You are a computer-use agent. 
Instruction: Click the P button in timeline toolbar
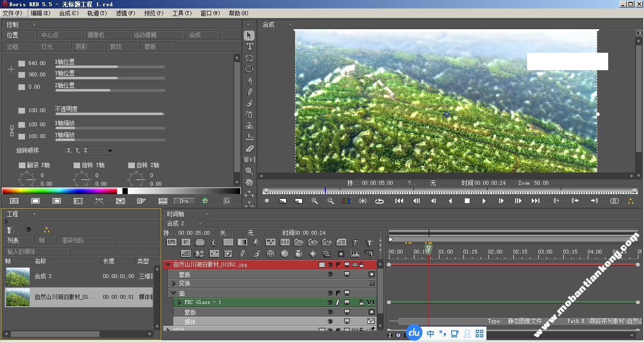point(186,242)
